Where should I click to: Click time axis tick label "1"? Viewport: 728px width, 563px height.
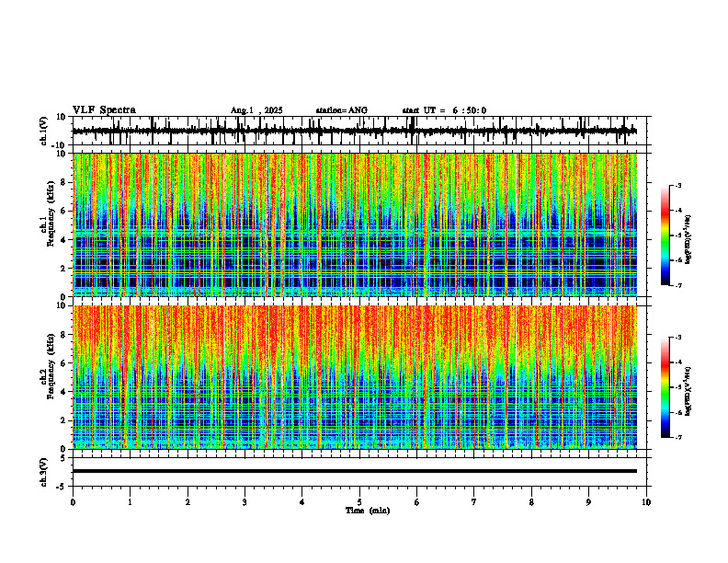coord(130,502)
